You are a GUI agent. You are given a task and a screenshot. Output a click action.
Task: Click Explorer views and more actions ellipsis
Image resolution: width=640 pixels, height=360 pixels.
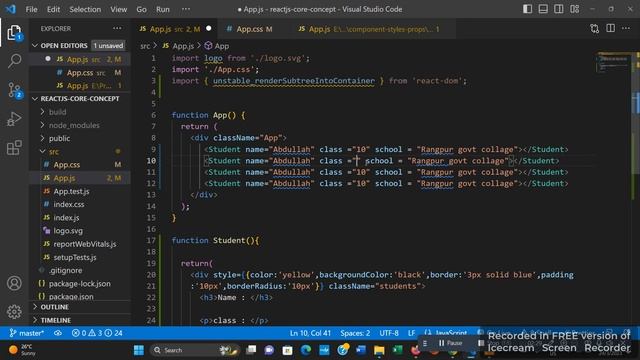point(117,29)
